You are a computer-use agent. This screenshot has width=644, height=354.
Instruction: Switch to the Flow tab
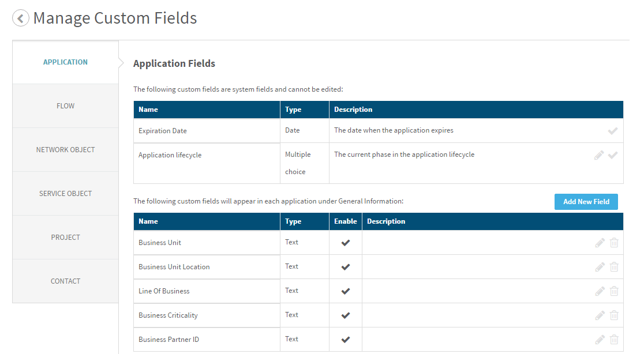[65, 106]
